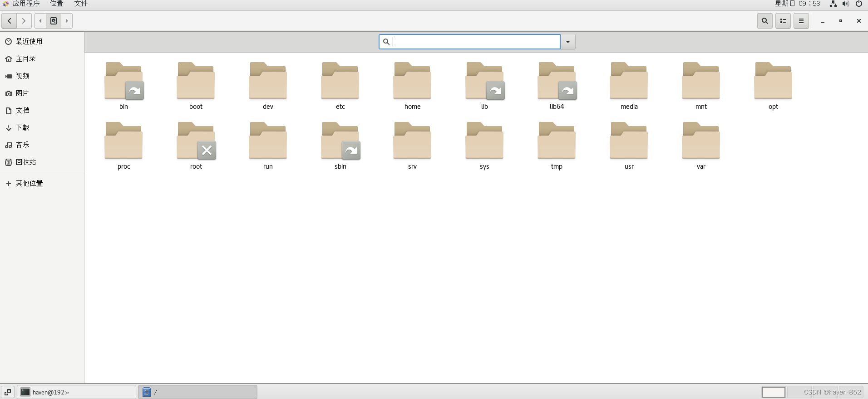Screen dimensions: 868x399
Task: Click the show desktop taskbar icon
Action: click(x=8, y=392)
